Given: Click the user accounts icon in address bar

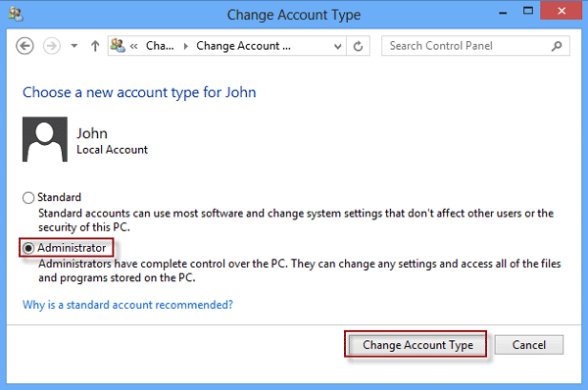Looking at the screenshot, I should 118,46.
